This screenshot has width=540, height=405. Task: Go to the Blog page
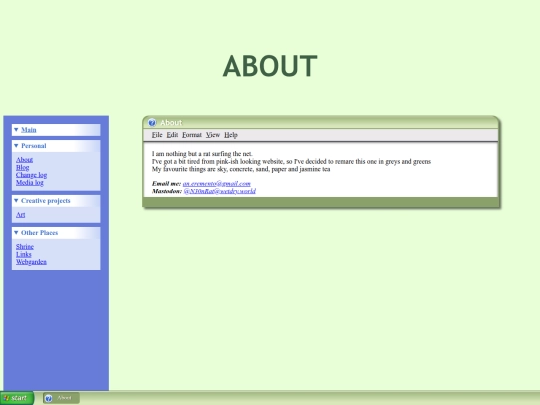22,167
